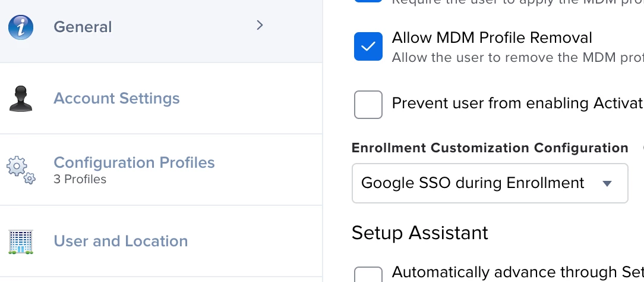This screenshot has width=644, height=282.
Task: Tick the Automatically advance through Setup checkbox
Action: click(368, 275)
